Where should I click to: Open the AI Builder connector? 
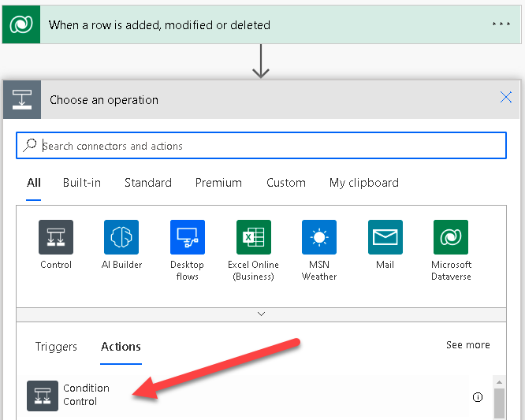tap(121, 237)
